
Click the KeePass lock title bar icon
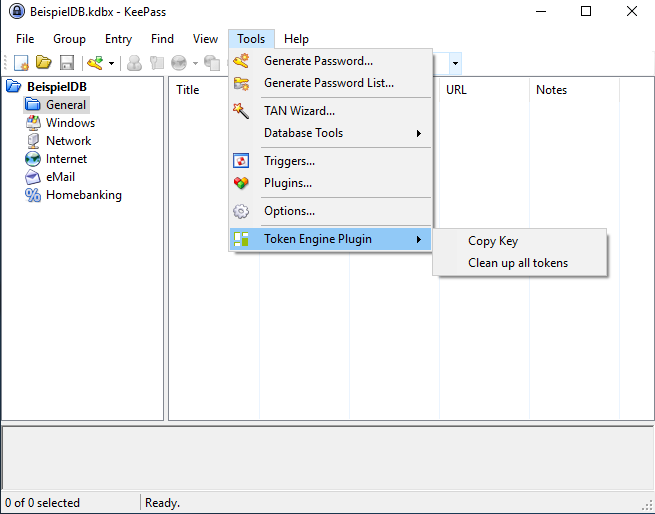tap(17, 11)
